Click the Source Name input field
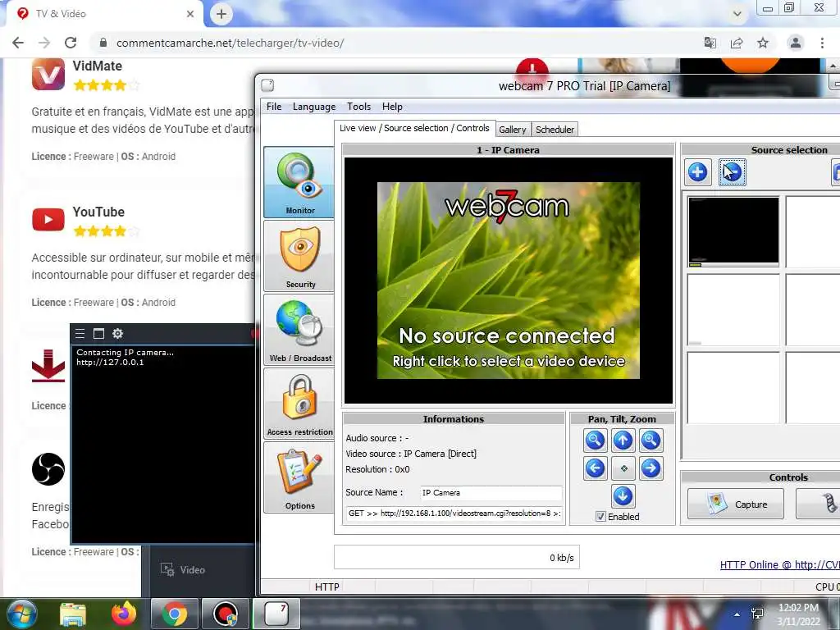This screenshot has width=840, height=630. coord(491,493)
